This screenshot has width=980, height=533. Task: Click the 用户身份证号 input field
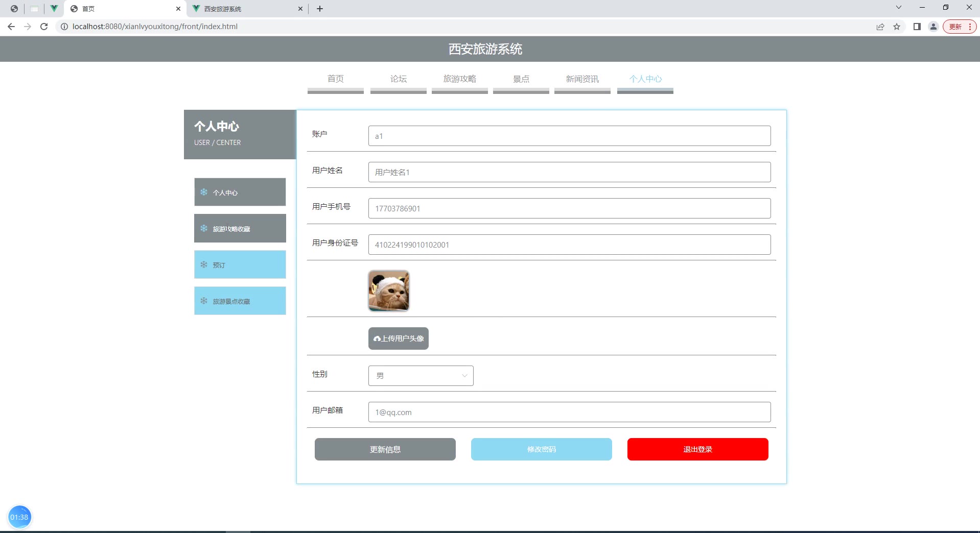tap(569, 245)
